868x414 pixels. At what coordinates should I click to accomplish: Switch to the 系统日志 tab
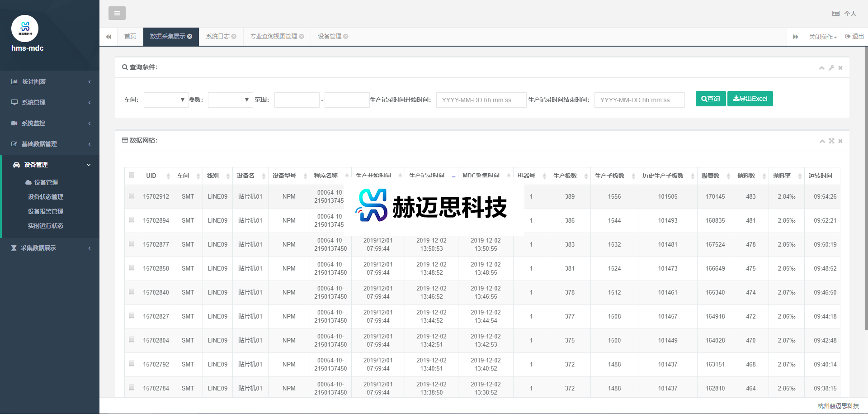pyautogui.click(x=218, y=36)
